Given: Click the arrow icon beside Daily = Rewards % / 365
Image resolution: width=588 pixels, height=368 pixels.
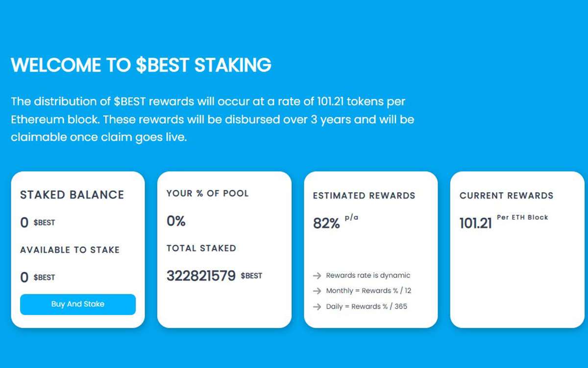Looking at the screenshot, I should [317, 306].
